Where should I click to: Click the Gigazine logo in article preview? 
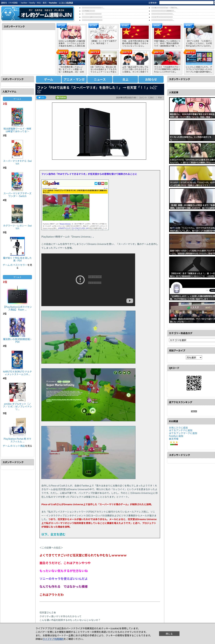tap(51, 183)
